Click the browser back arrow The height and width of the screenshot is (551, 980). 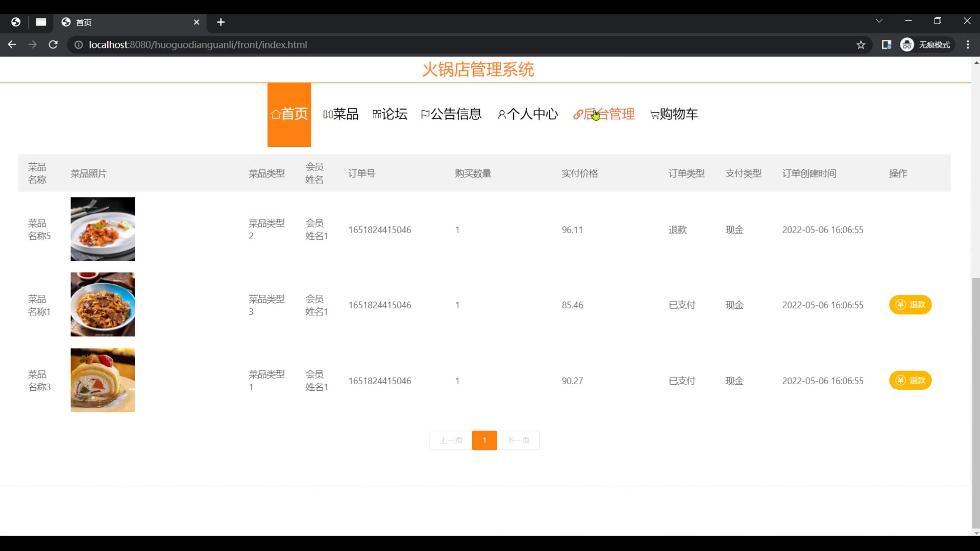[12, 45]
